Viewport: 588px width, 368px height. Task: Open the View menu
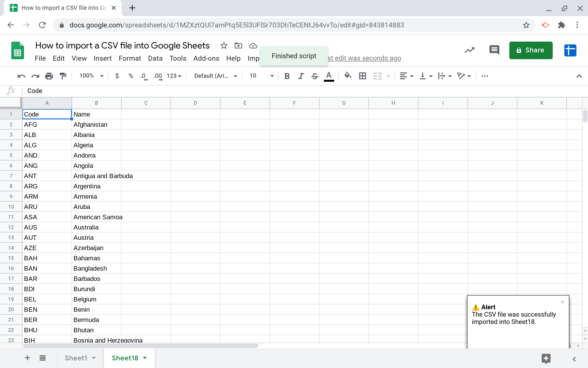click(x=79, y=58)
